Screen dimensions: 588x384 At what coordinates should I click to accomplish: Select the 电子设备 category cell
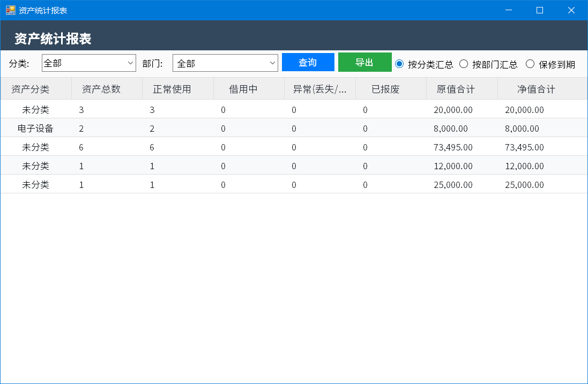pos(35,129)
